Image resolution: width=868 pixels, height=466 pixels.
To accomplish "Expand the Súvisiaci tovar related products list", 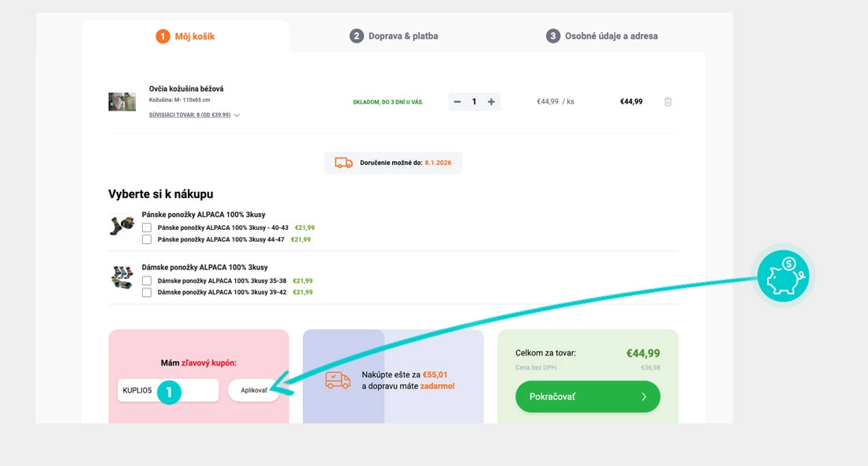I will pos(193,115).
